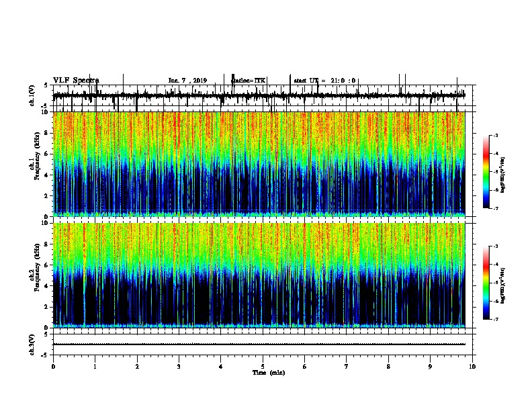Image resolution: width=532 pixels, height=411 pixels.
Task: Click the "Station=ITK" header text
Action: [x=248, y=81]
